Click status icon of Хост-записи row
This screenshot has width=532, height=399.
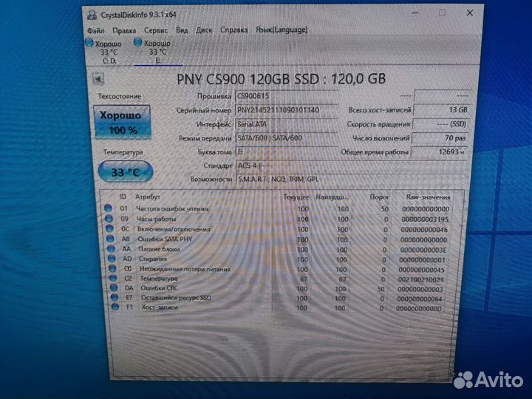click(115, 307)
